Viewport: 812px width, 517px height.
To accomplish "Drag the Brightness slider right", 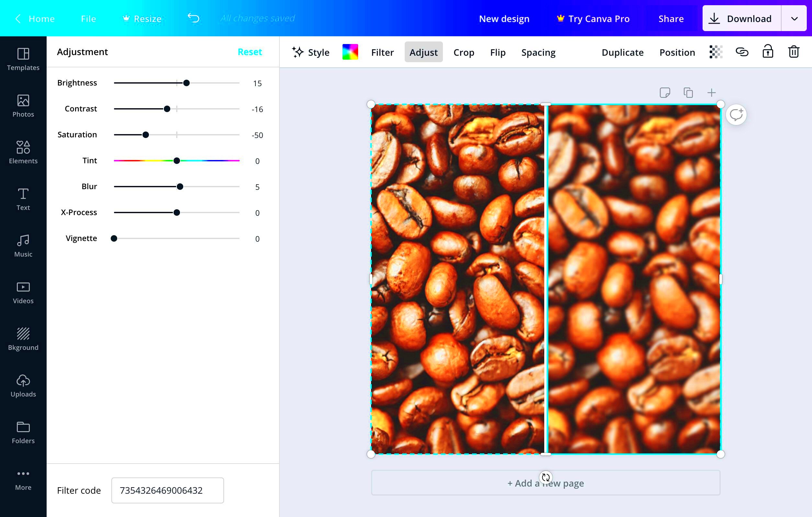I will [x=186, y=83].
